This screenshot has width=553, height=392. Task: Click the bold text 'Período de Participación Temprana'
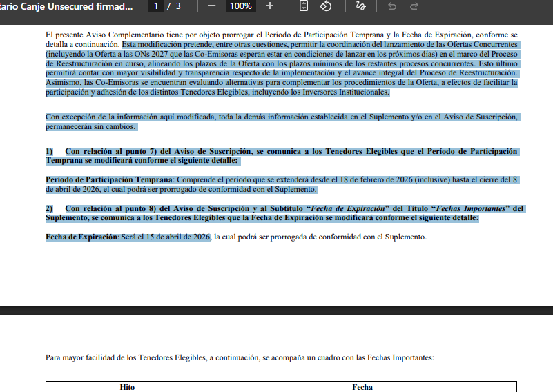tap(109, 179)
